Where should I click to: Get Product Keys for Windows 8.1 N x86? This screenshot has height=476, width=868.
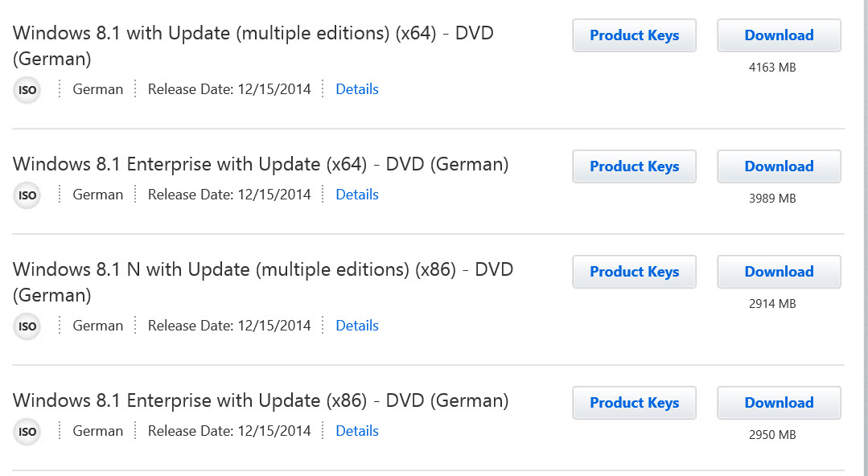[635, 272]
